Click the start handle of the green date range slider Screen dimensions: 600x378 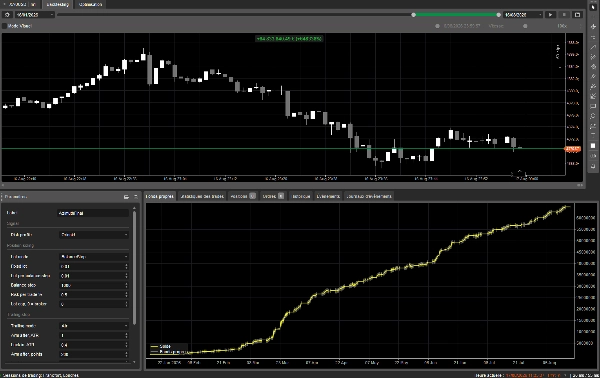[413, 15]
